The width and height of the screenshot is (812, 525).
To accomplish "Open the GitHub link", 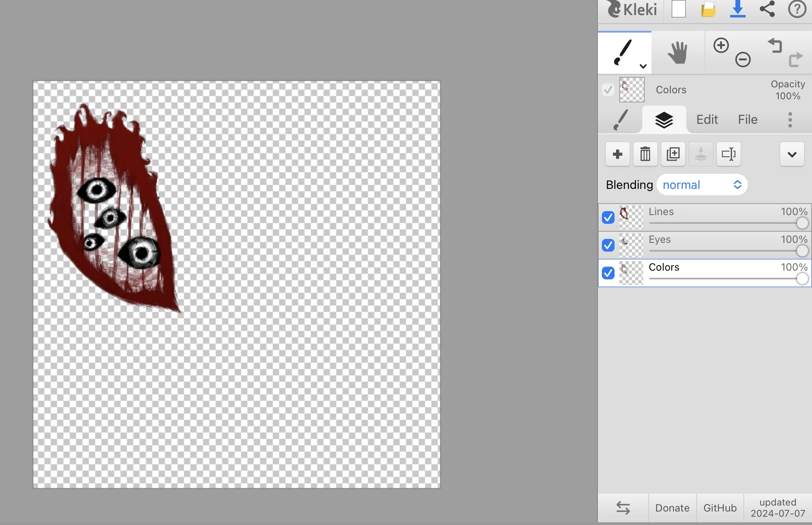I will [x=719, y=508].
